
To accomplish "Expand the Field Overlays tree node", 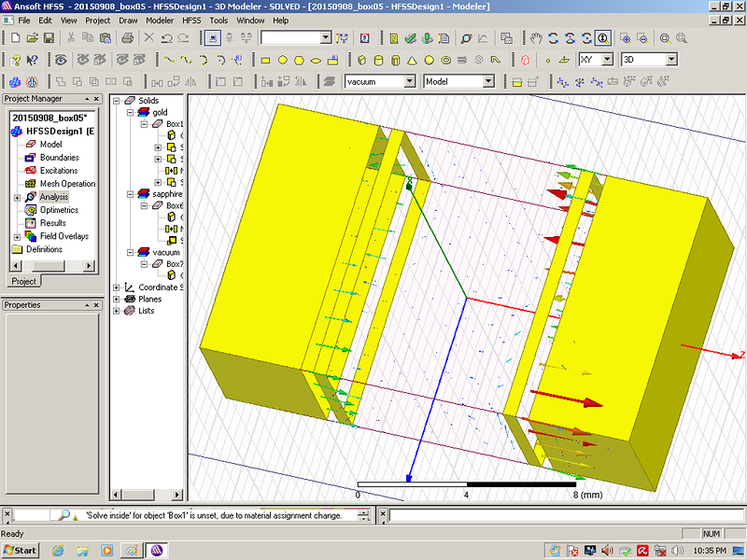I will (x=17, y=236).
